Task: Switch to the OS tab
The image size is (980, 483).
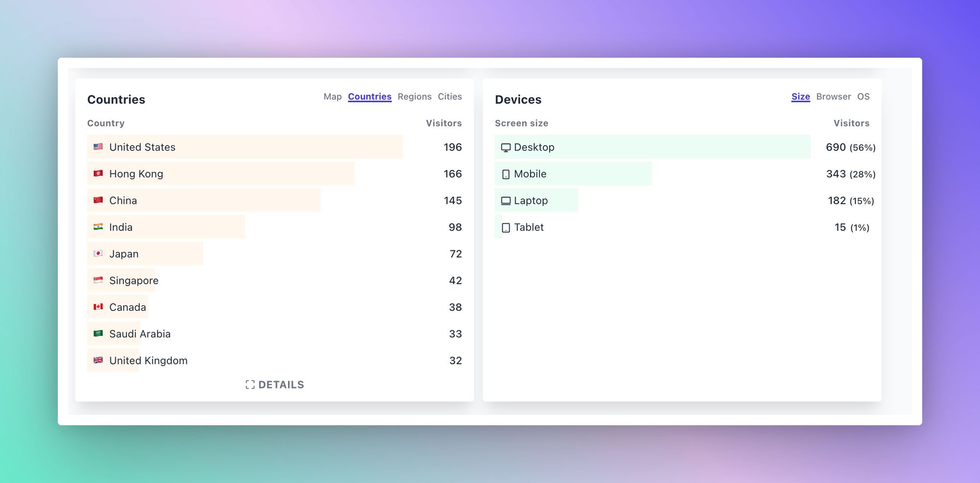Action: [863, 97]
